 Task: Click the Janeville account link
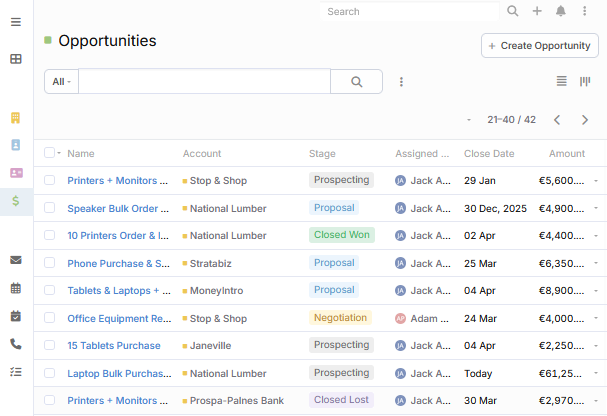pyautogui.click(x=210, y=346)
